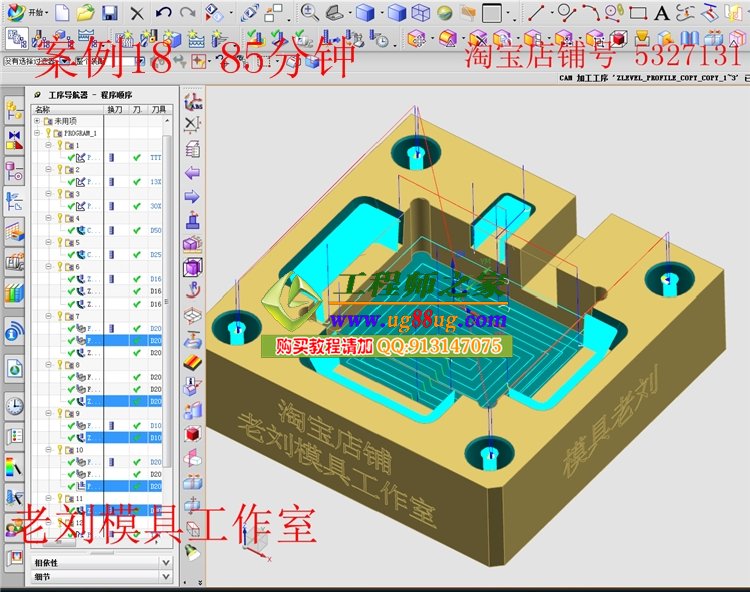This screenshot has width=750, height=592.
Task: Click the 刀具 column header
Action: pyautogui.click(x=156, y=109)
